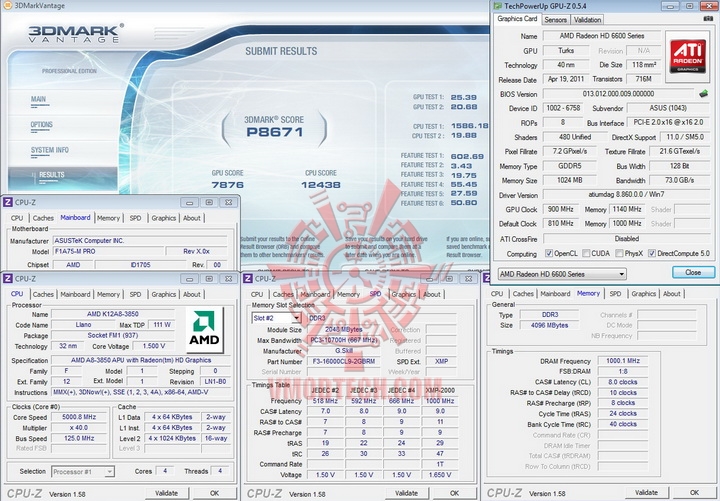The height and width of the screenshot is (501, 720).
Task: Click OK in the CPU-Z CPU window
Action: coord(214,493)
